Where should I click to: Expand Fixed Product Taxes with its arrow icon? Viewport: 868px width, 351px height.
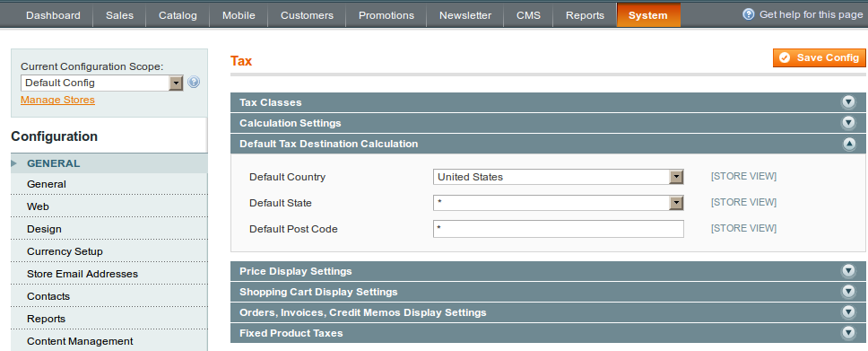click(x=848, y=333)
